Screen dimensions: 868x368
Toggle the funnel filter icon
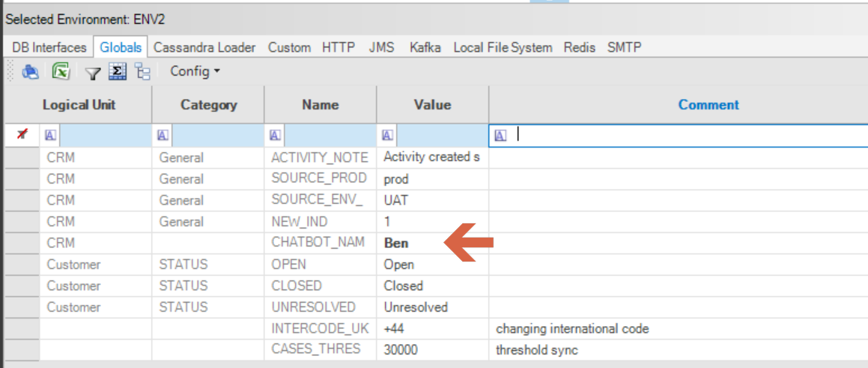pos(92,73)
